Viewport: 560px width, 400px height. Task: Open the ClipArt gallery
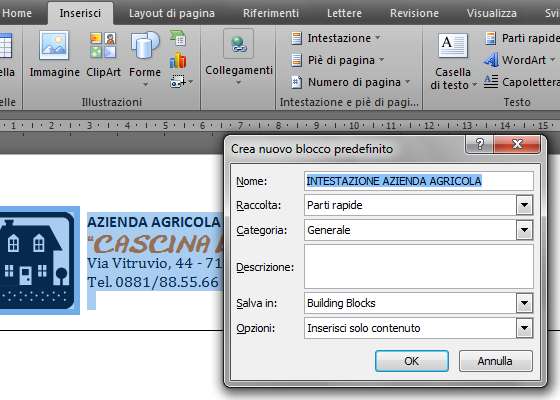pos(103,54)
